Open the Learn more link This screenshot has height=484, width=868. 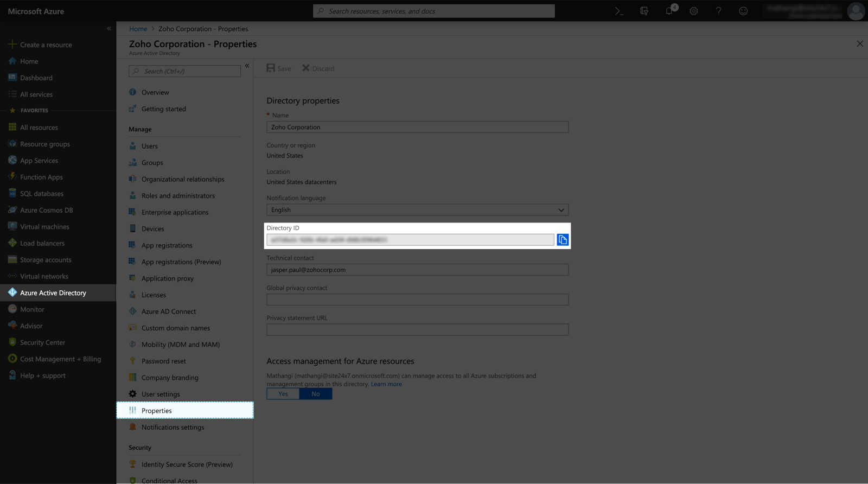coord(386,384)
